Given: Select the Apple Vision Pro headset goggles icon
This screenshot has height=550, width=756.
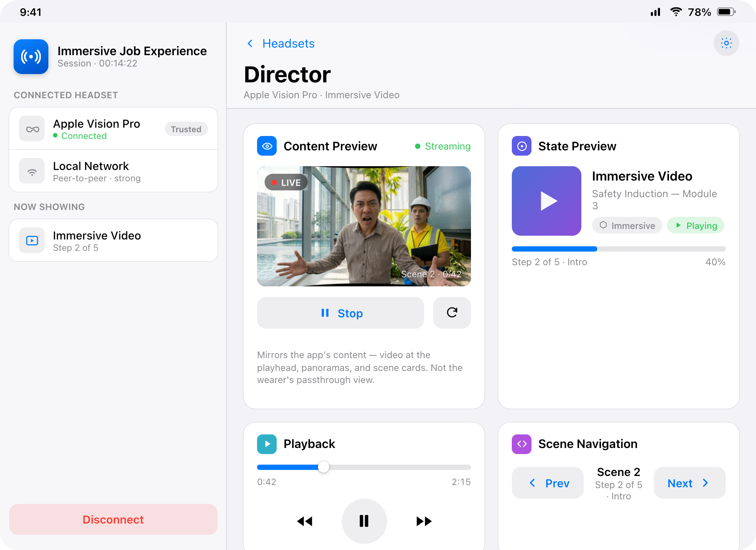Looking at the screenshot, I should [x=32, y=129].
